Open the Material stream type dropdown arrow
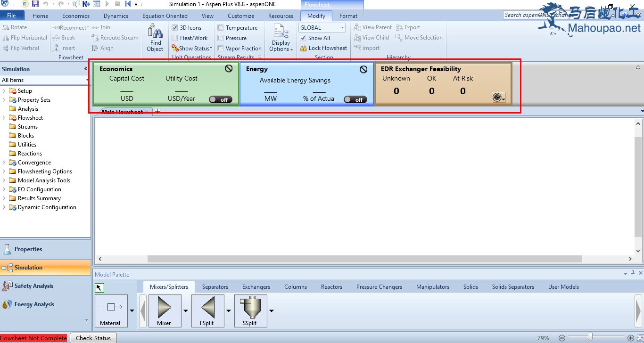Viewport: 644px width, 343px height. coord(132,310)
